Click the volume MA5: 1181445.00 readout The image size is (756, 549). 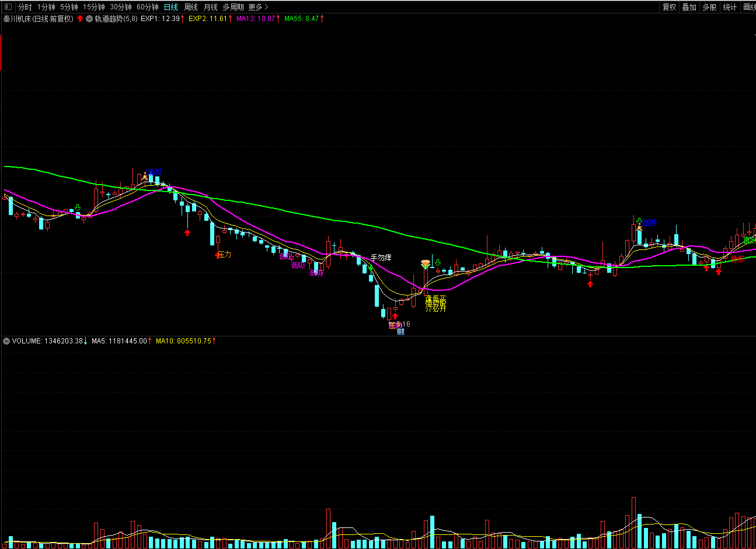pyautogui.click(x=120, y=341)
